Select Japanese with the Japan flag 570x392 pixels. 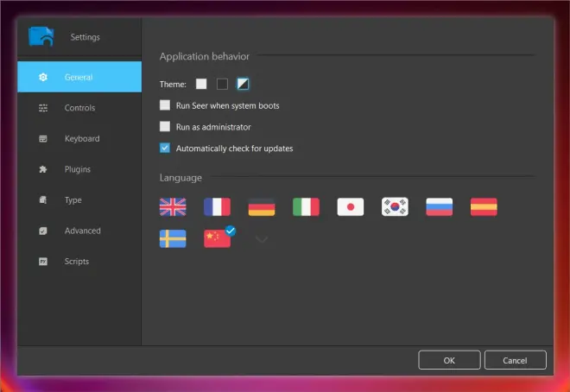point(351,206)
